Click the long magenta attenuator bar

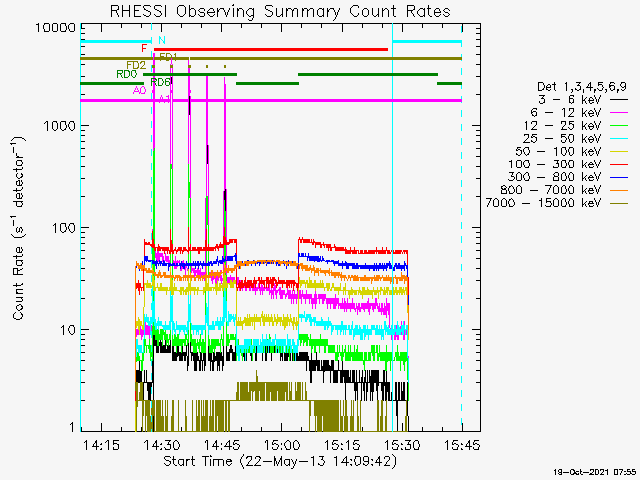271,100
